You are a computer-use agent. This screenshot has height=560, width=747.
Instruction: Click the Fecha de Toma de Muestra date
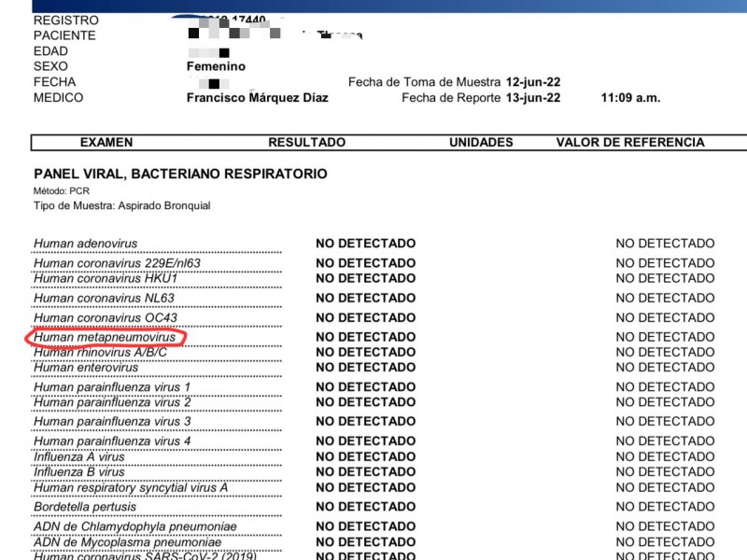(x=532, y=82)
